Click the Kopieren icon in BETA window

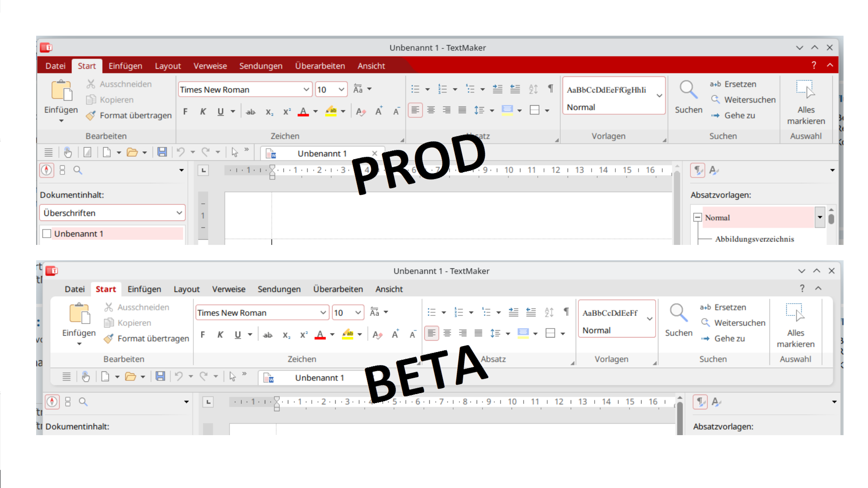108,323
